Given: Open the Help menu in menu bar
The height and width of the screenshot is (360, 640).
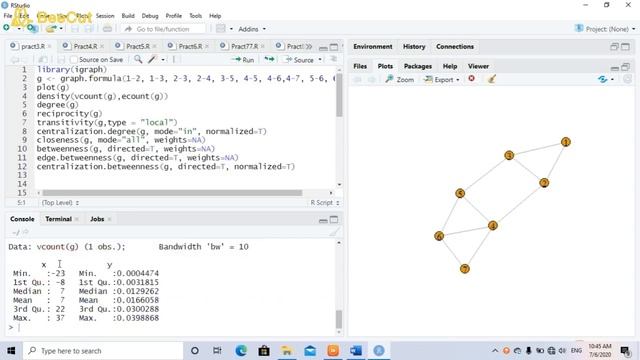Looking at the screenshot, I should [x=215, y=16].
